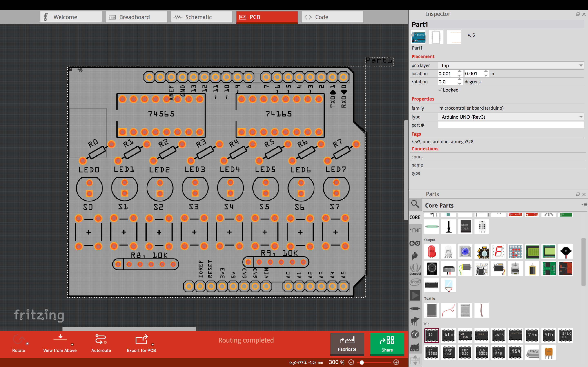Image resolution: width=588 pixels, height=367 pixels.
Task: Open the Core Parts bin menu
Action: click(x=584, y=205)
